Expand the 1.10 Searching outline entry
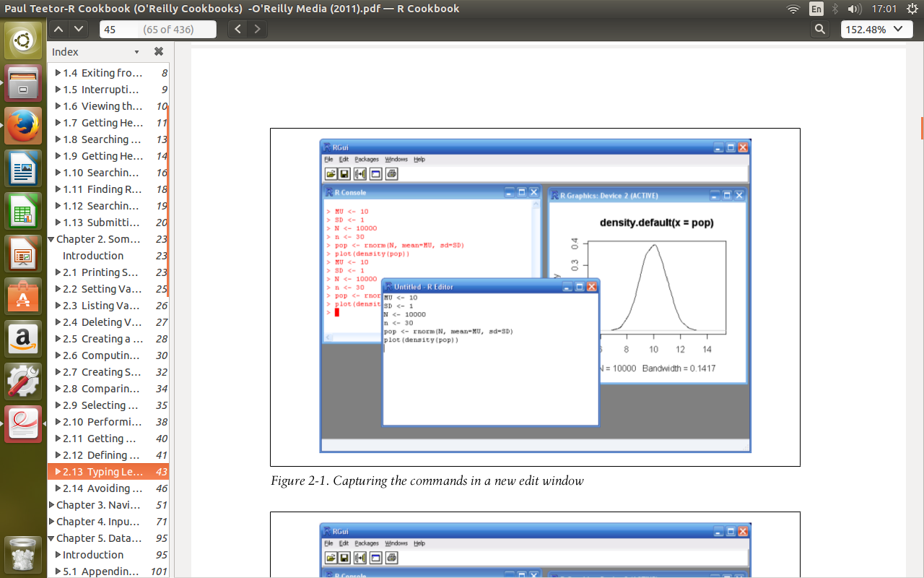Screen dimensions: 924x578 click(x=58, y=173)
